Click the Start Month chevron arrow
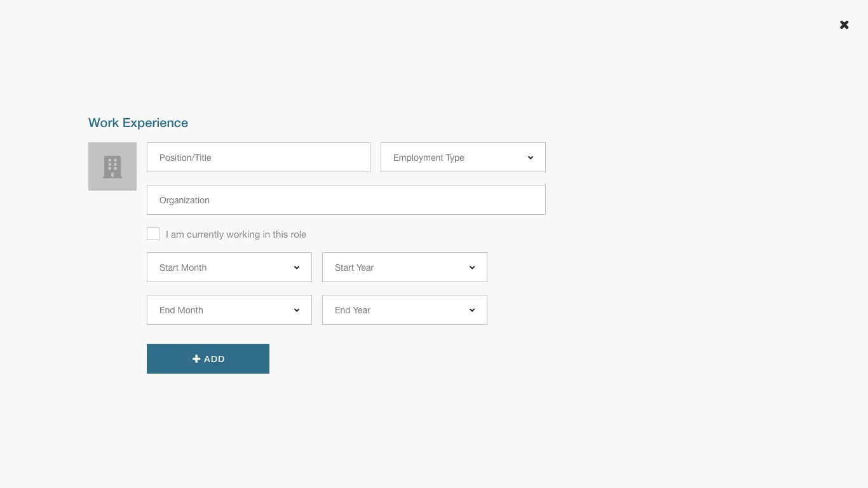This screenshot has height=488, width=868. pos(297,268)
